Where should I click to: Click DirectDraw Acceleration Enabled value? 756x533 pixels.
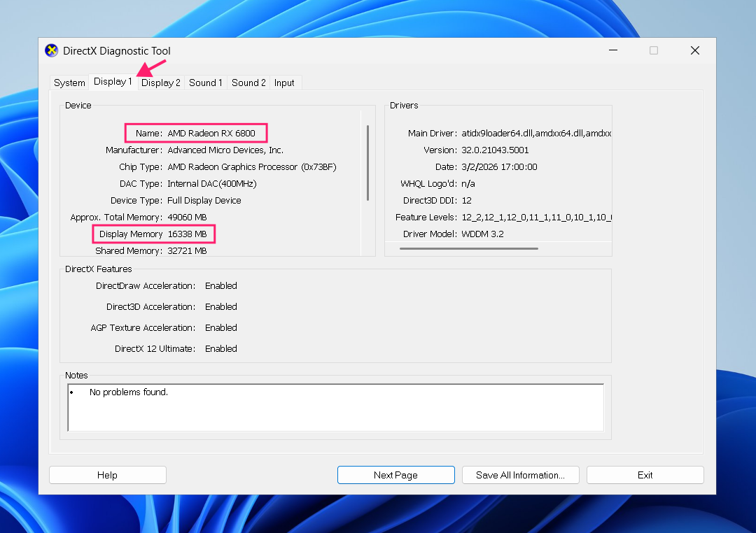click(220, 286)
